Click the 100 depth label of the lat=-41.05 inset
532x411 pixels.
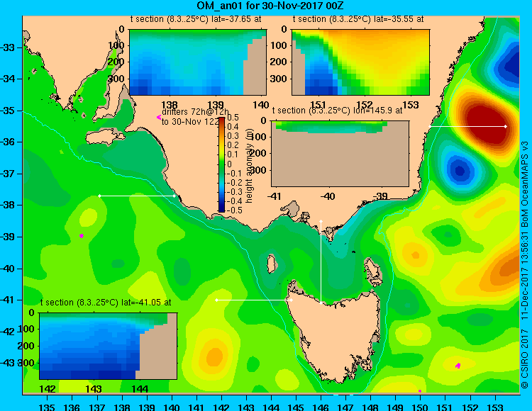pos(26,329)
